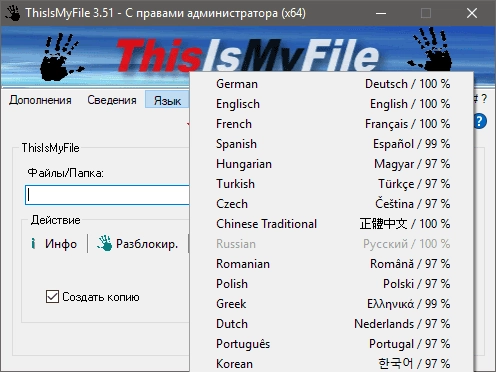Viewport: 496px width, 372px height.
Task: Minimize the ThisIsMyFile window
Action: coord(381,13)
